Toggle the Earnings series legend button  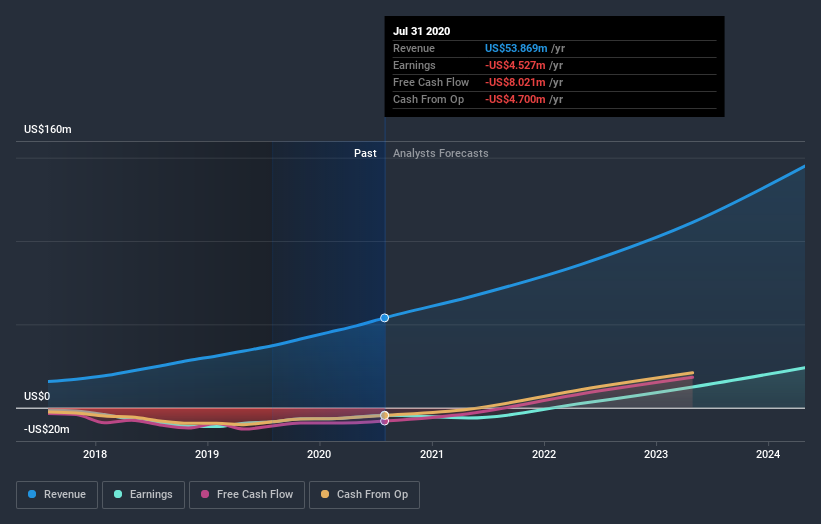tap(143, 495)
